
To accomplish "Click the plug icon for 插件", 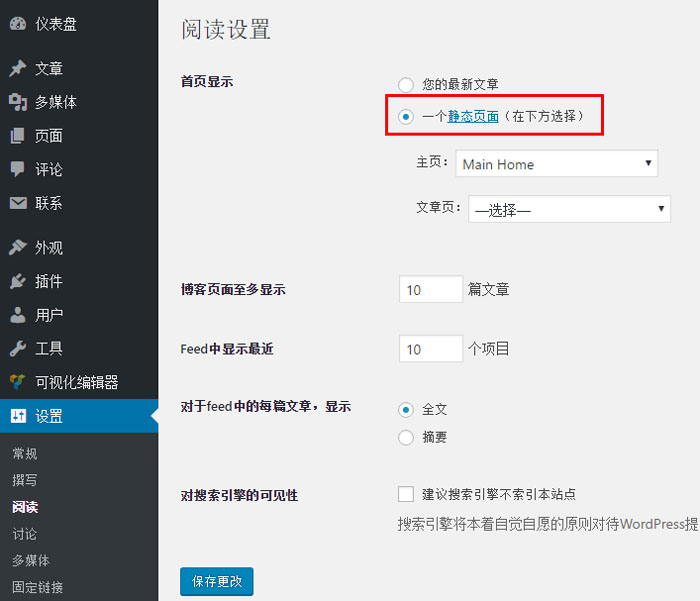I will pyautogui.click(x=18, y=281).
